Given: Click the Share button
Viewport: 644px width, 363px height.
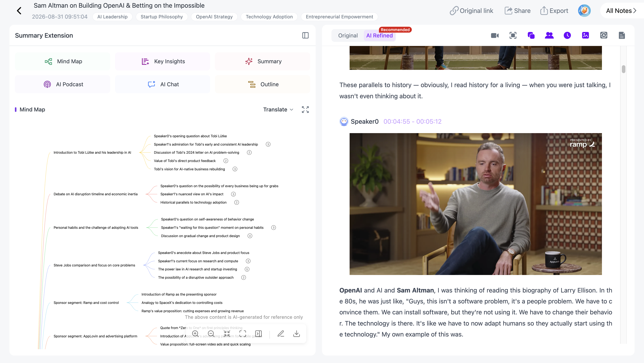Looking at the screenshot, I should click(x=517, y=11).
